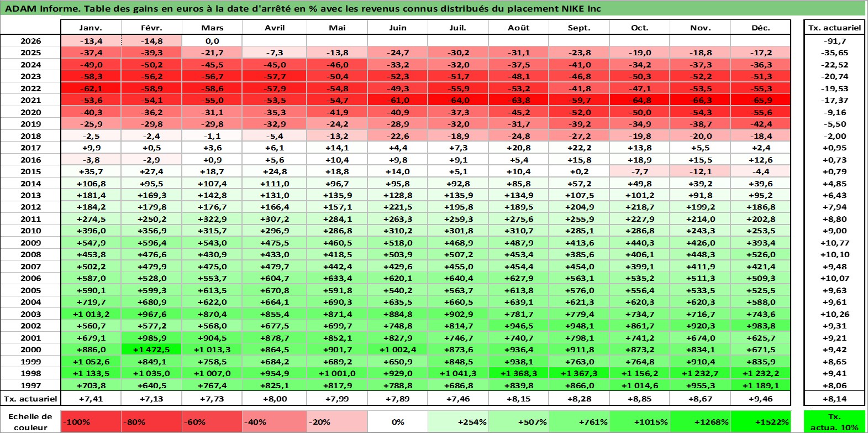Select the 'Déc.' column header
The image size is (868, 433).
(x=761, y=28)
